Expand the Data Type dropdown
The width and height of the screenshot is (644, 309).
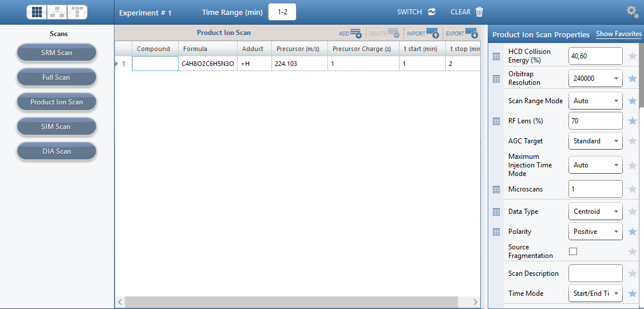pos(595,212)
